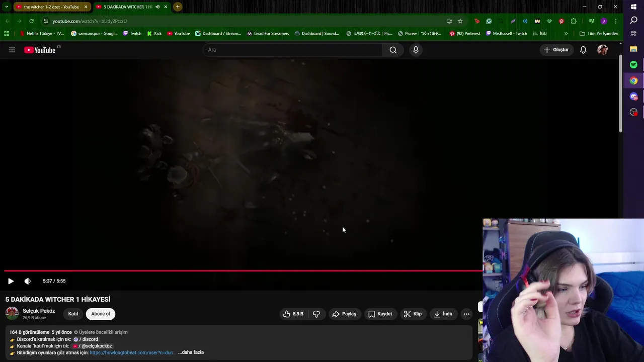Open the (92) Pinterest bookmark
Viewport: 644px width, 362px height.
click(465, 34)
